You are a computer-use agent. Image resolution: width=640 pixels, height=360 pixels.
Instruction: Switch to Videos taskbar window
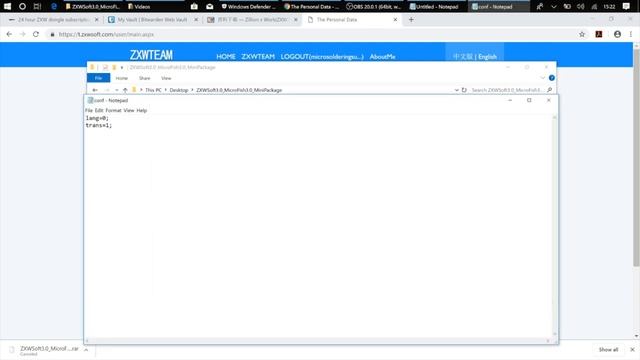pos(155,6)
